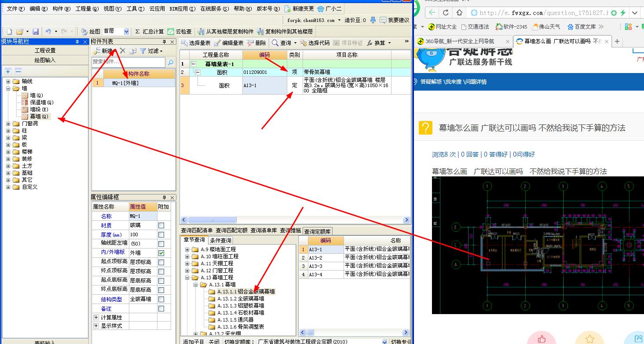Viewport: 644px width, 344px height.
Task: Uncheck 内/外墙标 attachment checkbox
Action: coord(161,253)
